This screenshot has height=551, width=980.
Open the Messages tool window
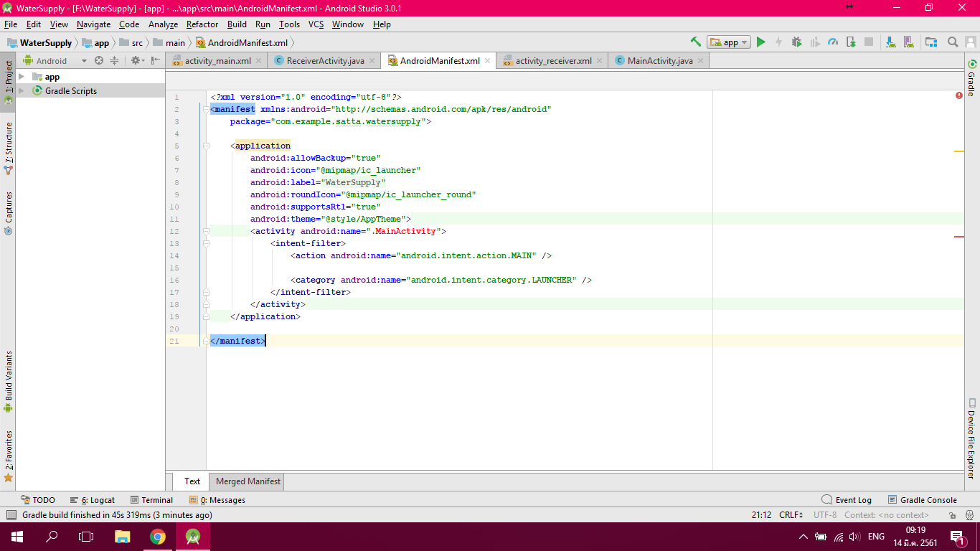[217, 500]
